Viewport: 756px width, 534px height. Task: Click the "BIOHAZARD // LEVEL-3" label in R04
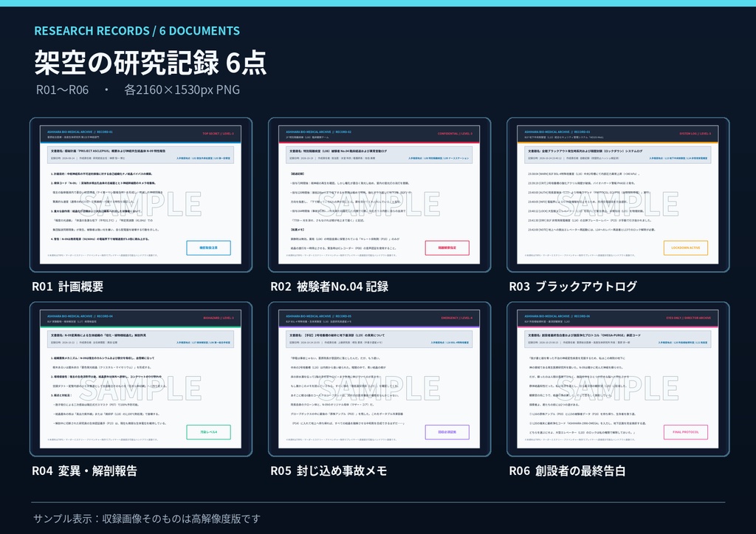(x=219, y=318)
